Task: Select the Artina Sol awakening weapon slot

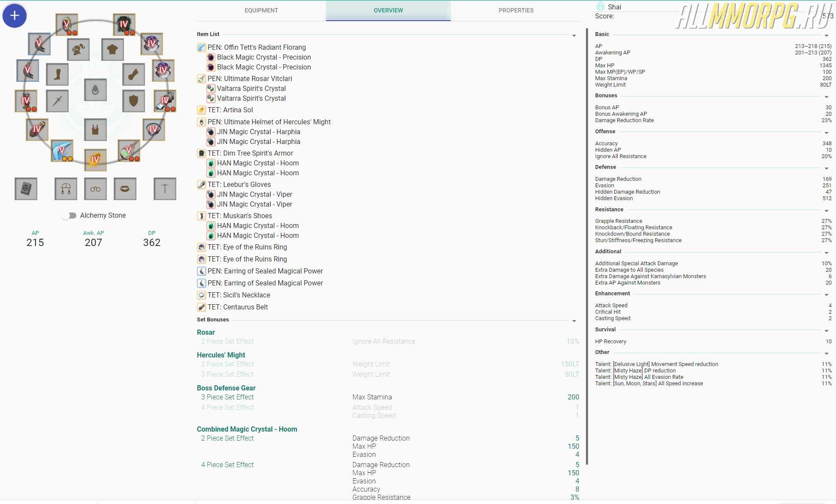Action: pos(95,160)
